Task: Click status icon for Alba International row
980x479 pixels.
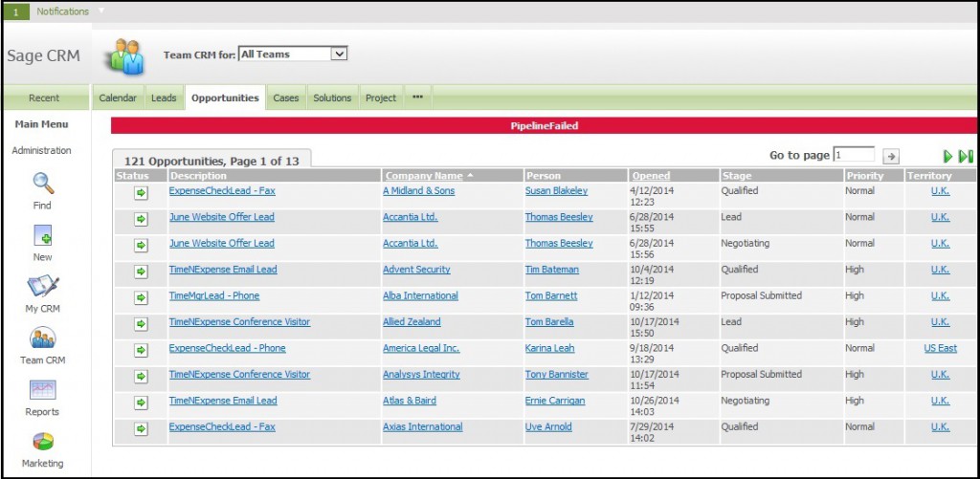Action: (x=142, y=298)
